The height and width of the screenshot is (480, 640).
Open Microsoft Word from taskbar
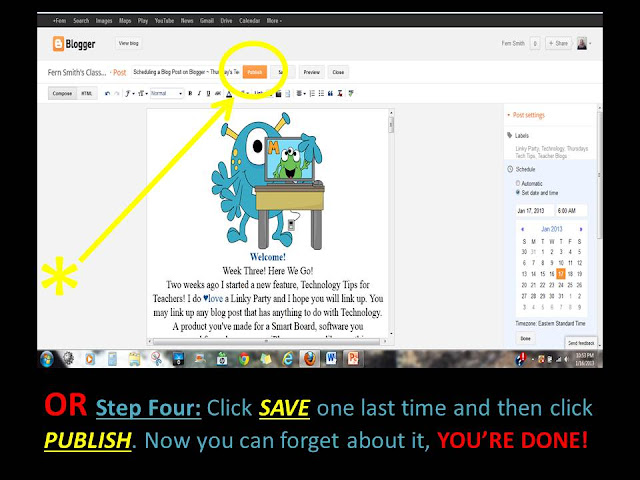[x=331, y=359]
